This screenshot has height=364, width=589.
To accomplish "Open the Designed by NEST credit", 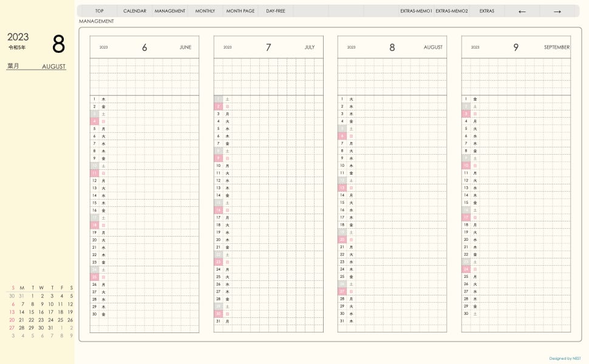I will click(x=565, y=359).
